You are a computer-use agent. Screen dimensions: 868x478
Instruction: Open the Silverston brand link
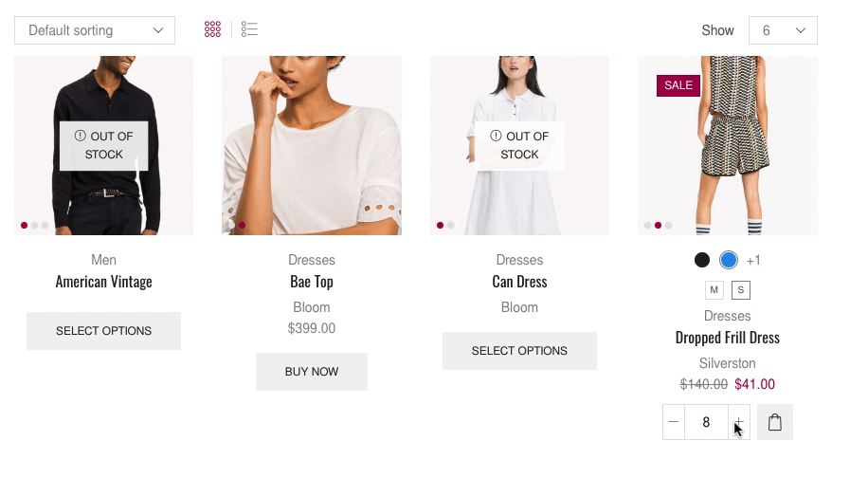(x=728, y=363)
